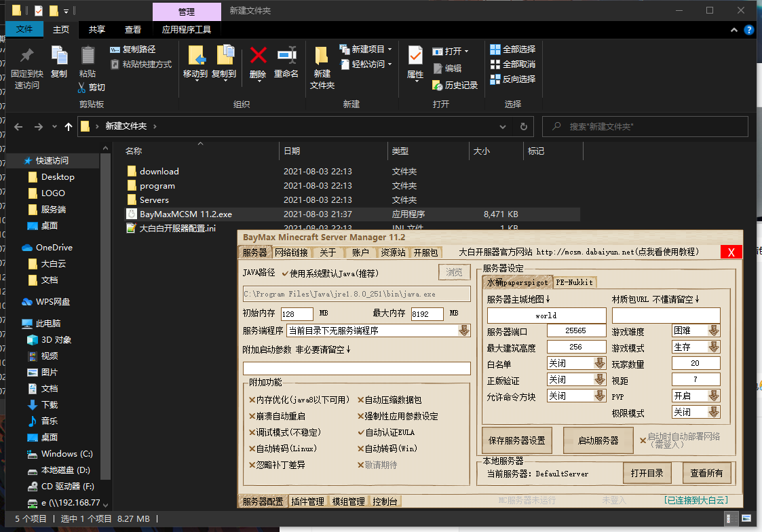Image resolution: width=762 pixels, height=532 pixels.
Task: Open the whitelist dropdown
Action: pyautogui.click(x=600, y=364)
